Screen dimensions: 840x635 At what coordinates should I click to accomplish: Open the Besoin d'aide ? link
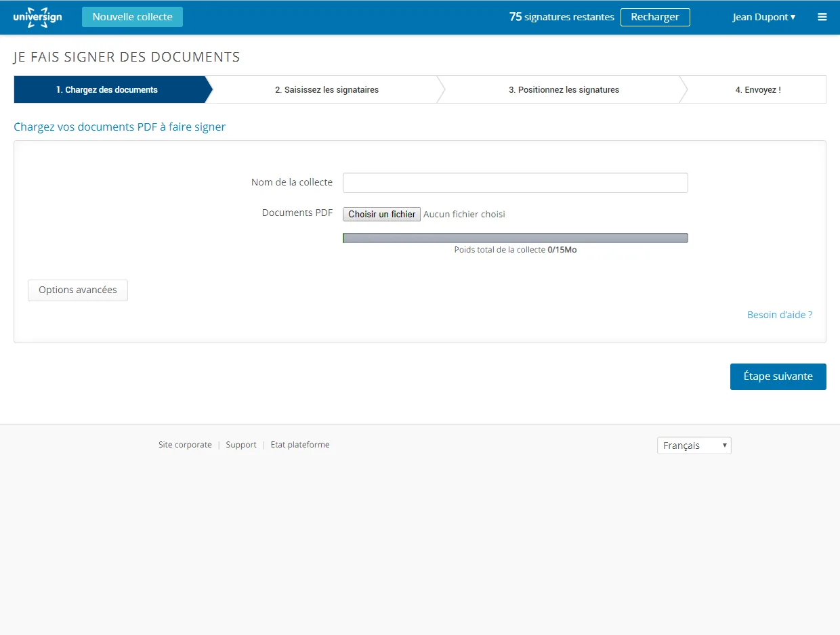780,315
